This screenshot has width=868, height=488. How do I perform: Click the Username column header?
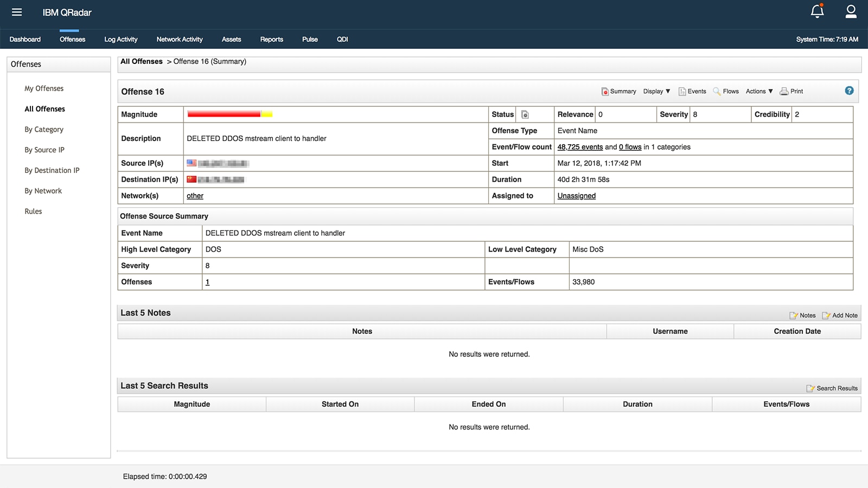coord(670,331)
